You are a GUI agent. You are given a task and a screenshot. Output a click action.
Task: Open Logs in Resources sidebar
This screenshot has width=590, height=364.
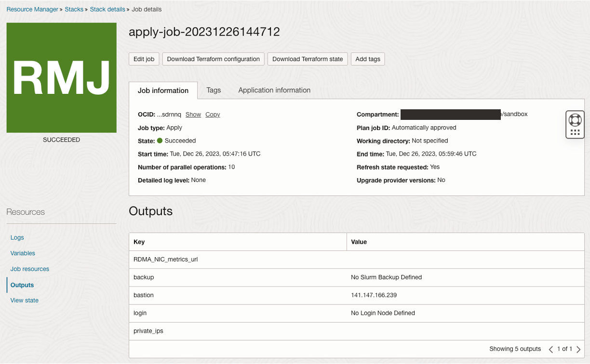tap(17, 237)
